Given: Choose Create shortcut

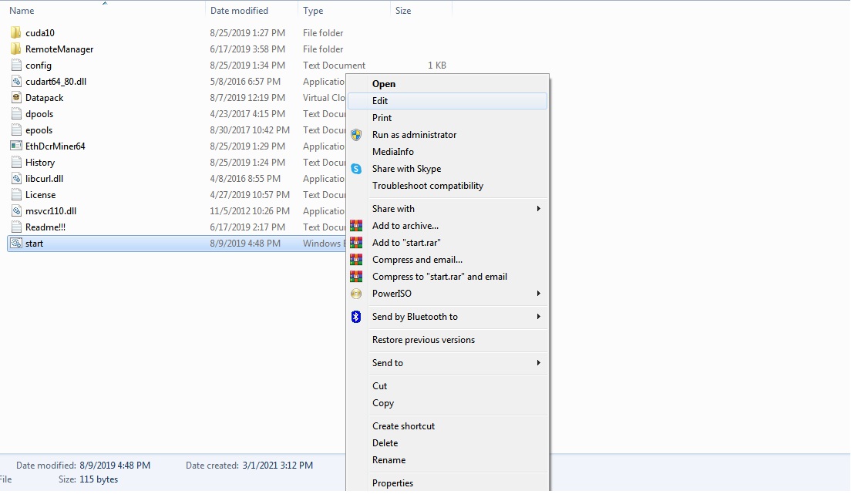Looking at the screenshot, I should (447, 426).
